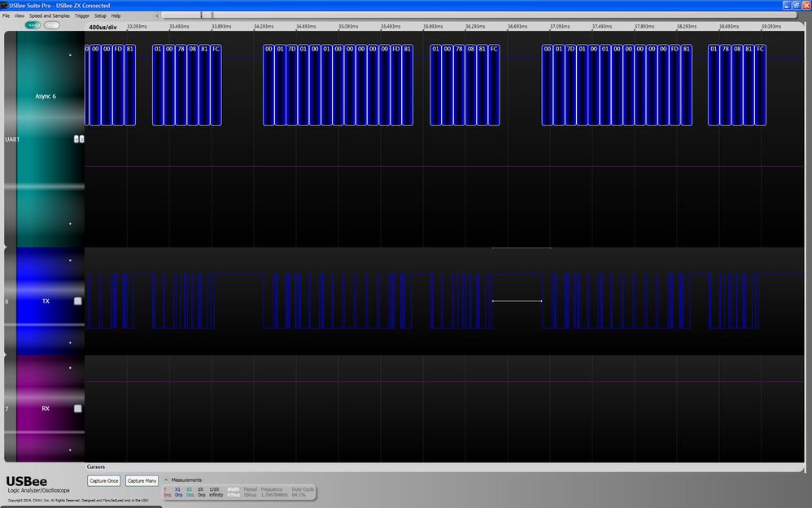Screen dimensions: 812x508
Task: Click the USBee app icon in title bar
Action: coord(4,5)
